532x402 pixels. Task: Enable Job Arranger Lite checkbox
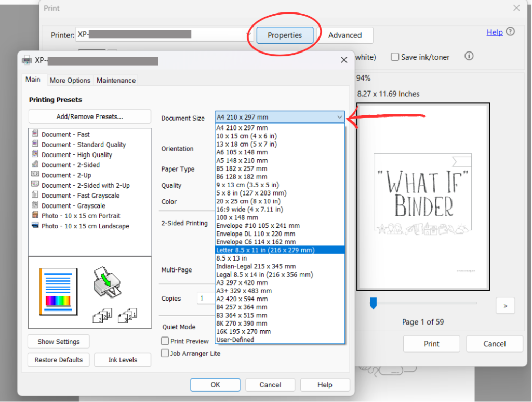[165, 354]
